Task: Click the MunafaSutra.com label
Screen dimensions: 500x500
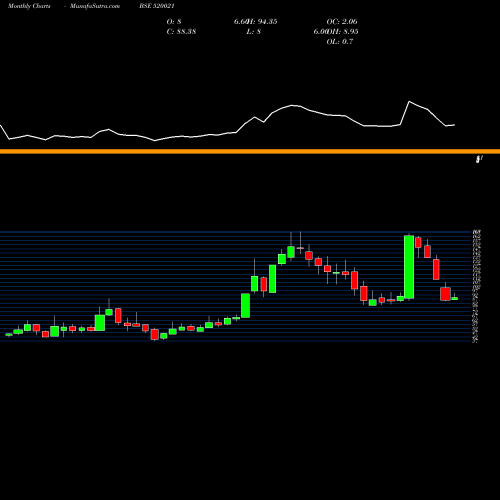Action: pyautogui.click(x=95, y=6)
